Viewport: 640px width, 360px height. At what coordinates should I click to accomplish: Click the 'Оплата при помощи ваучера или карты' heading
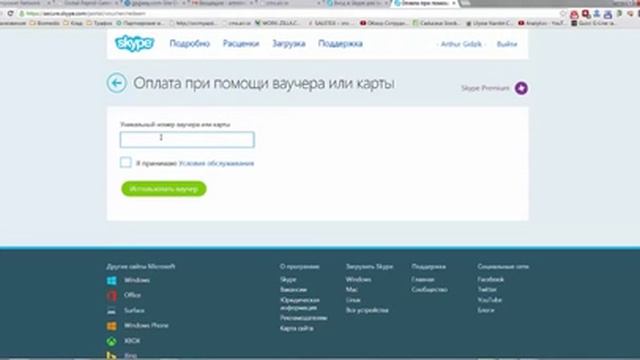264,84
